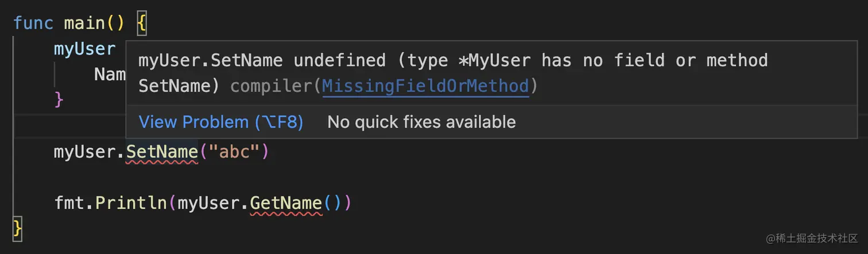Click the error message text in hover popup
Screen dimensions: 868x254
453,73
